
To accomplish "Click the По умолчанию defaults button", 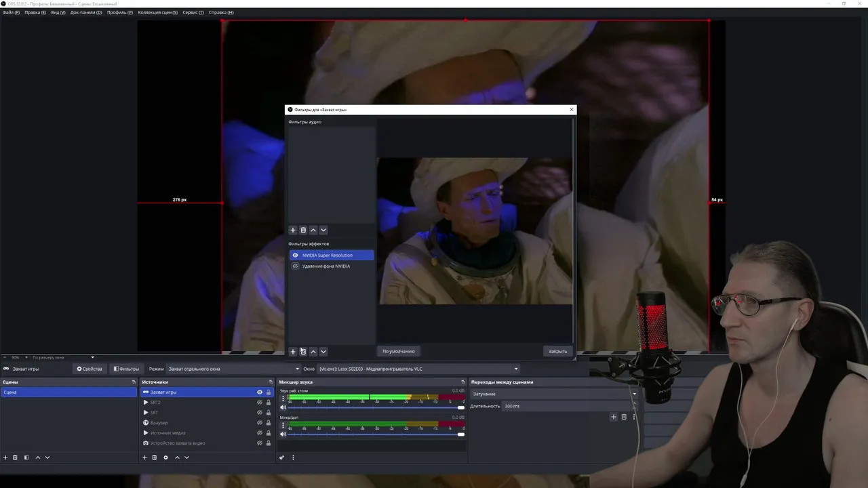I will 399,351.
